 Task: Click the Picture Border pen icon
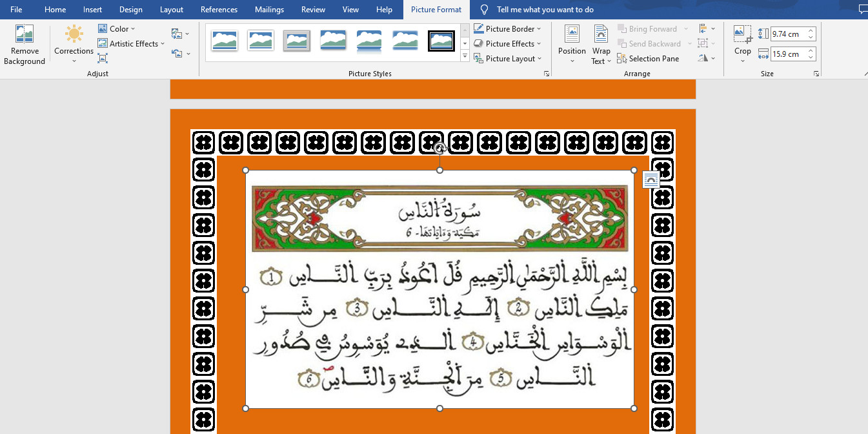(x=478, y=28)
